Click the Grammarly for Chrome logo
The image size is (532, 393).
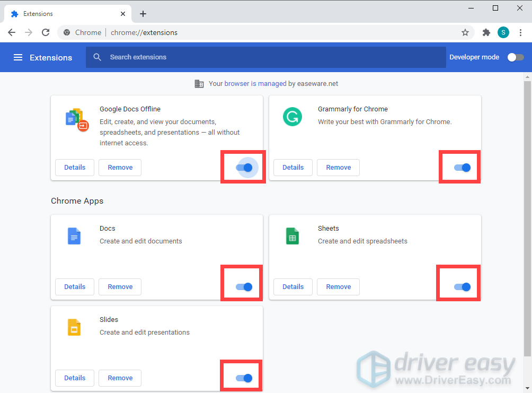292,117
